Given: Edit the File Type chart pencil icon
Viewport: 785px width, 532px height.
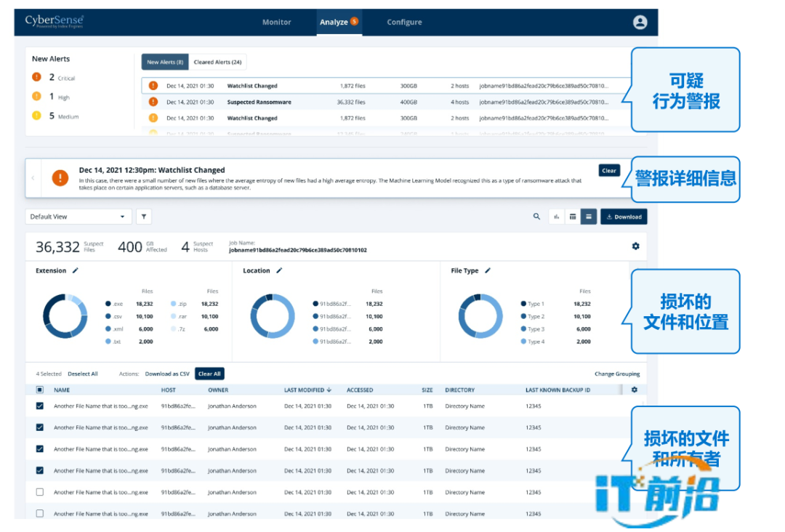Looking at the screenshot, I should [488, 270].
